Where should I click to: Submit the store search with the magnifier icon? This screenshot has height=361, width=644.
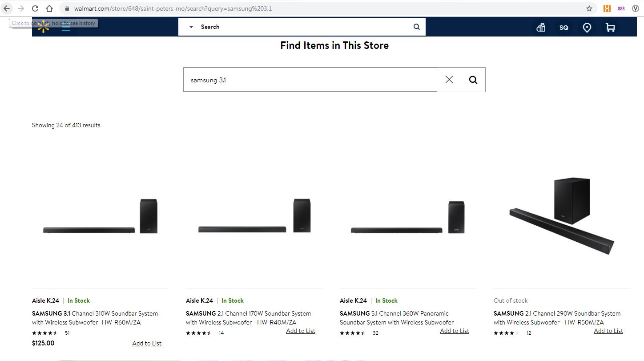click(473, 79)
